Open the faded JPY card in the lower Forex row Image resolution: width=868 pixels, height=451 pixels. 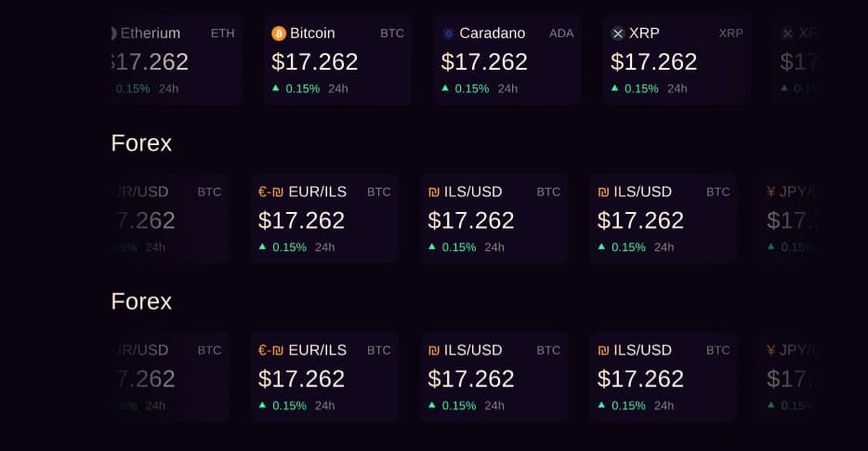(x=790, y=377)
